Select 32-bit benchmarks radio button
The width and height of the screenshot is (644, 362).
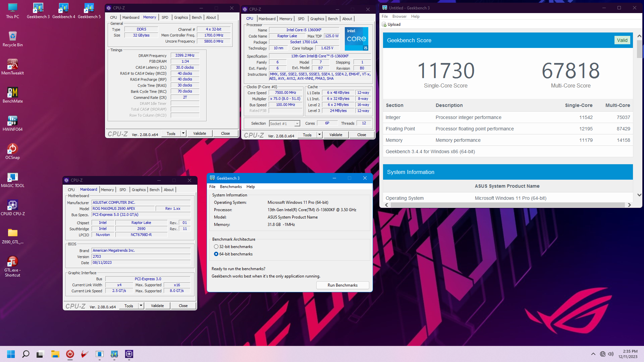click(x=216, y=247)
